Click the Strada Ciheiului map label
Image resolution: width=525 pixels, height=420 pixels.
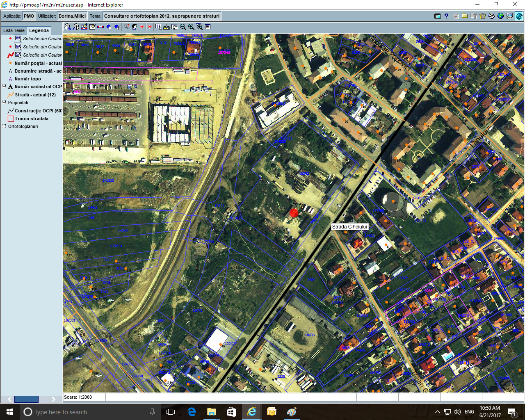349,227
